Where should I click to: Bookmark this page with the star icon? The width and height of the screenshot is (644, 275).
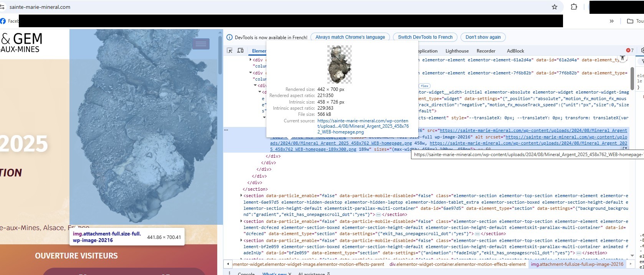(554, 7)
